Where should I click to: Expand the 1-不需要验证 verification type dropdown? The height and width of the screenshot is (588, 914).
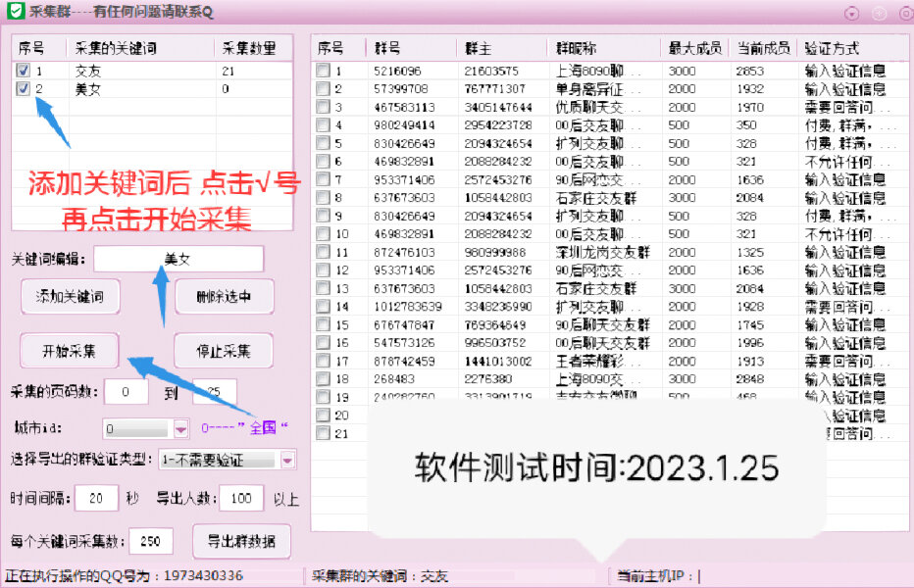click(x=287, y=460)
